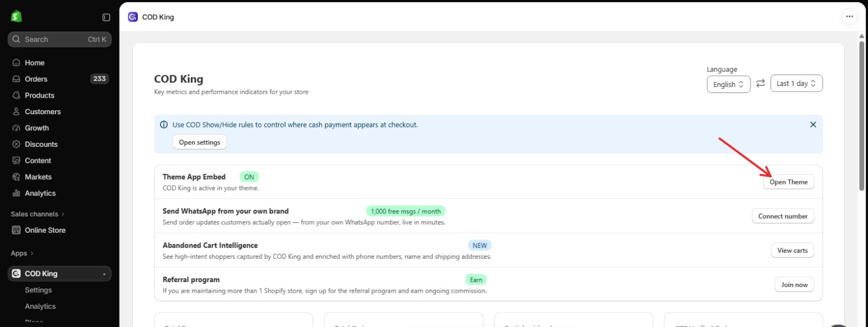
Task: Open the Content icon in the sidebar
Action: [x=16, y=161]
